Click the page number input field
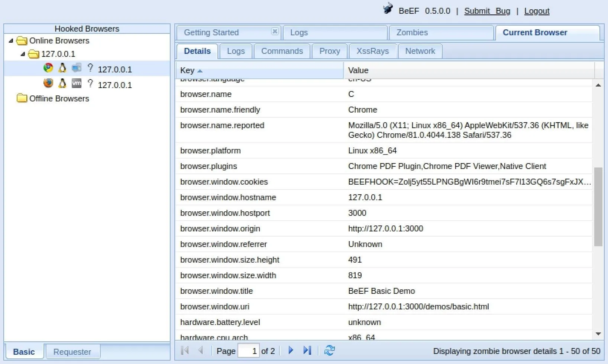608x364 pixels. click(248, 351)
